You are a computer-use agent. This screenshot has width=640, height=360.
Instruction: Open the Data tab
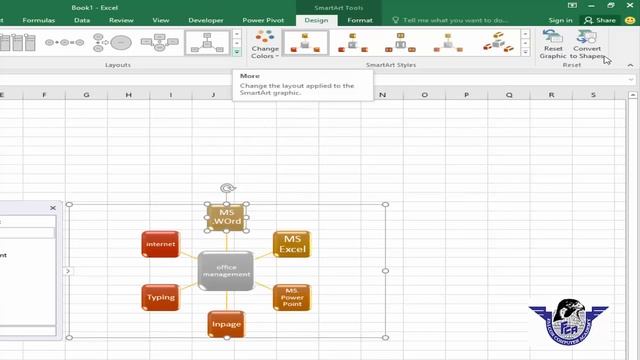click(x=82, y=20)
